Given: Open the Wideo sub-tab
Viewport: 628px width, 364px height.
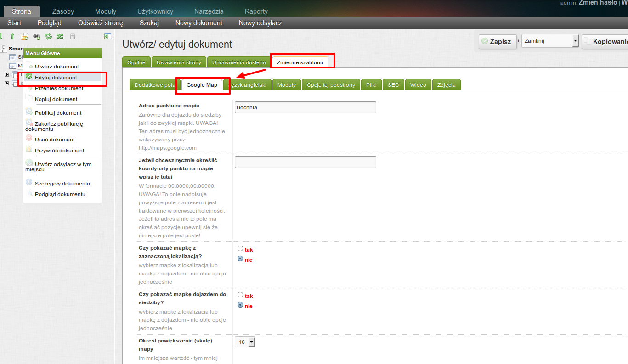Looking at the screenshot, I should (x=418, y=85).
